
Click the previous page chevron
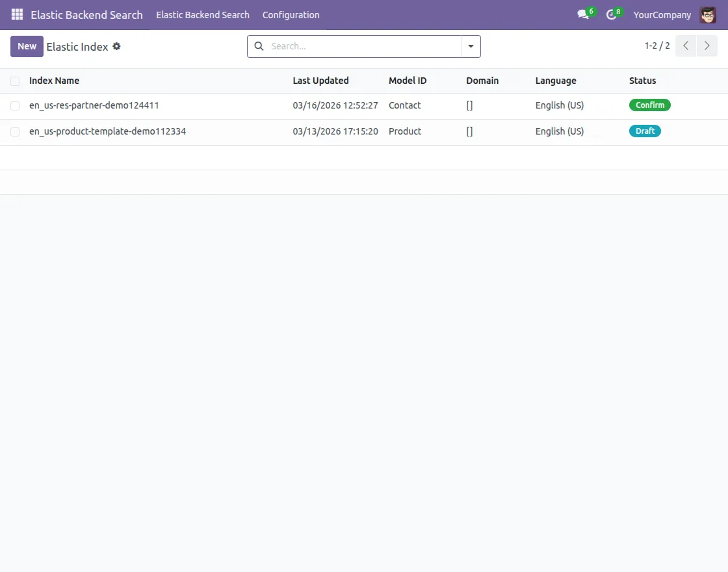(x=685, y=45)
